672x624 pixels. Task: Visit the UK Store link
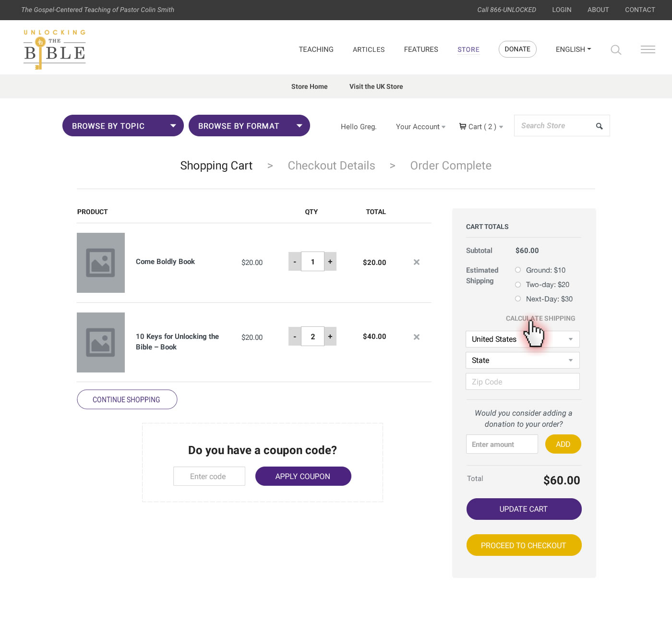coord(376,86)
